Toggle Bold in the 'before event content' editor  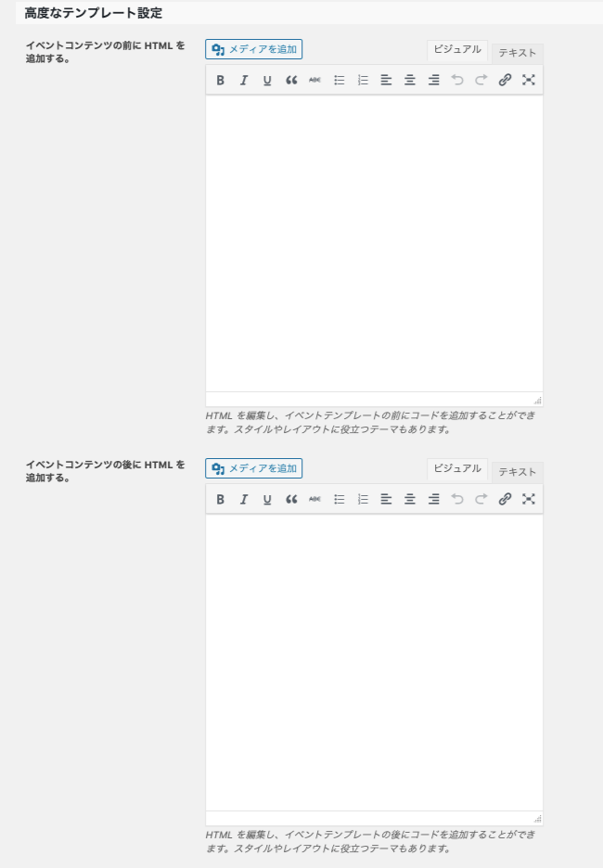221,81
